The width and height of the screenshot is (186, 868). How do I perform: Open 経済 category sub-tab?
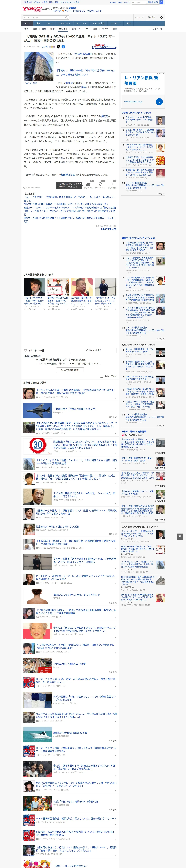point(52,29)
